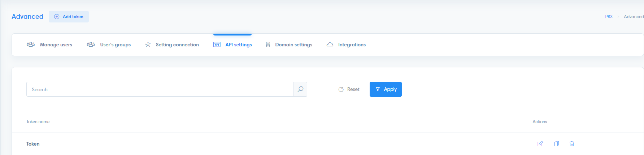644x155 pixels.
Task: Click the database icon for Domain settings
Action: coord(268,45)
